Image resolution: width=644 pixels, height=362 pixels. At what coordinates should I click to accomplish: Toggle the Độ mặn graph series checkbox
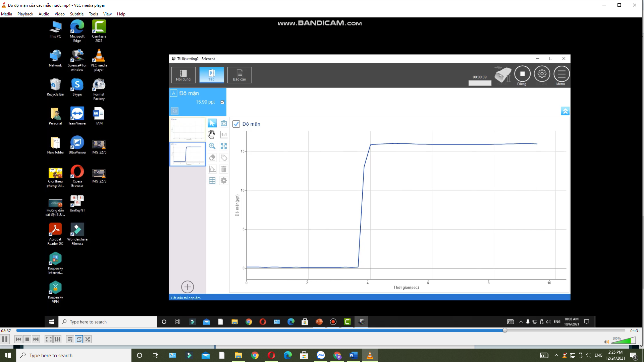[236, 124]
